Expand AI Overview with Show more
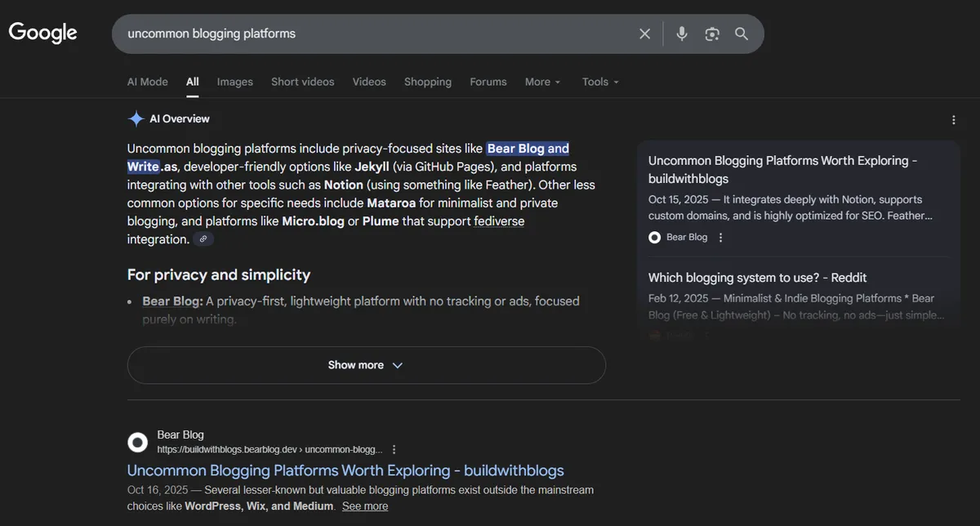The image size is (980, 526). tap(366, 365)
